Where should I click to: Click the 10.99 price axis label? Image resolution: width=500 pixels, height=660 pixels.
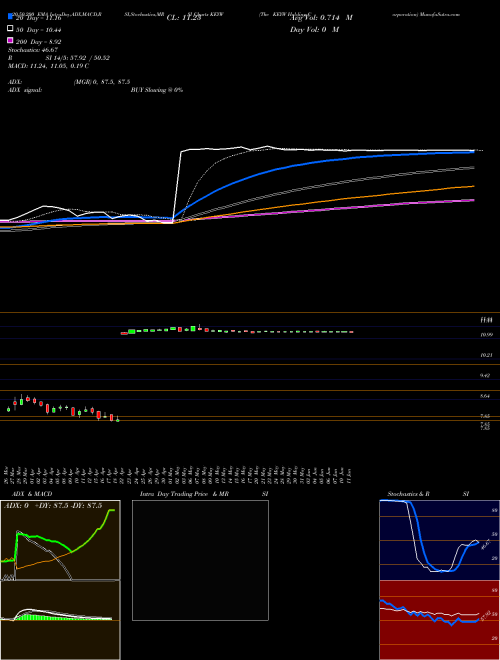click(487, 335)
